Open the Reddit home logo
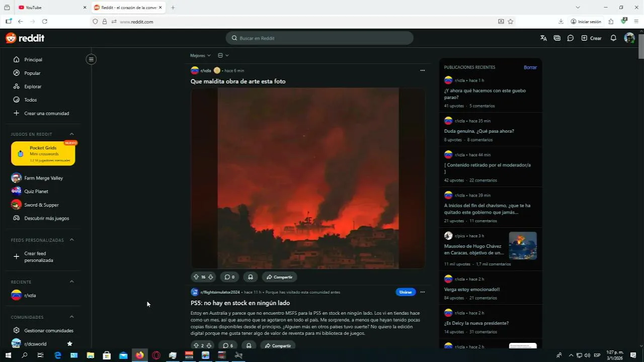Image resolution: width=644 pixels, height=362 pixels. point(25,38)
